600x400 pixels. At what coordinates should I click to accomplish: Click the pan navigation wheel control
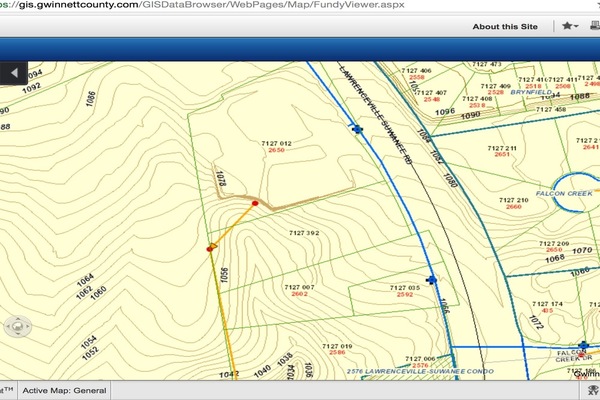coord(17,327)
